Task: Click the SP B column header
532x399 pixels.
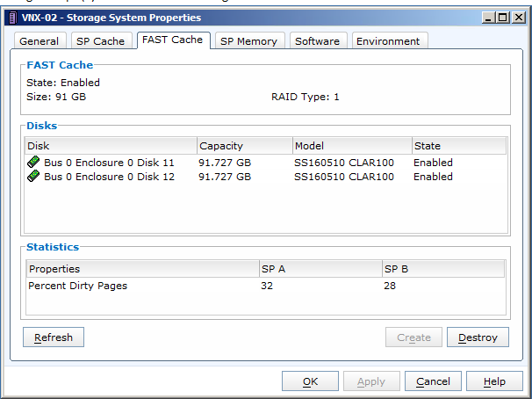Action: coord(443,269)
